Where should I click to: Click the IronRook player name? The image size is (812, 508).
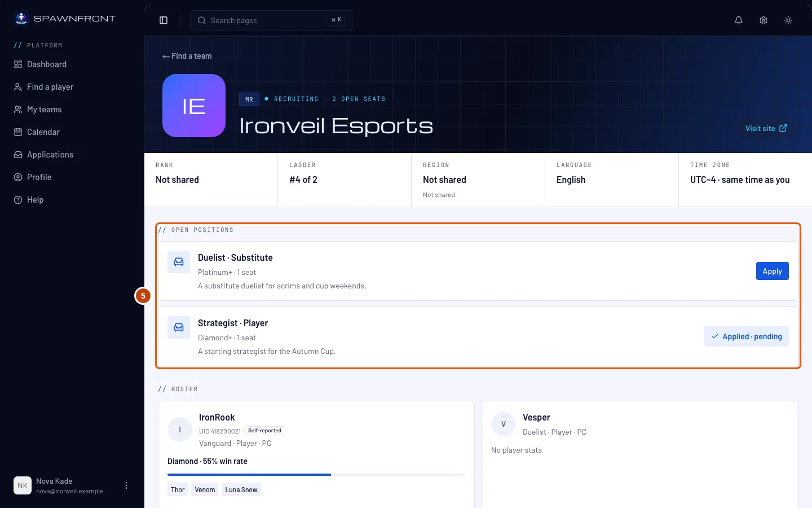click(217, 417)
